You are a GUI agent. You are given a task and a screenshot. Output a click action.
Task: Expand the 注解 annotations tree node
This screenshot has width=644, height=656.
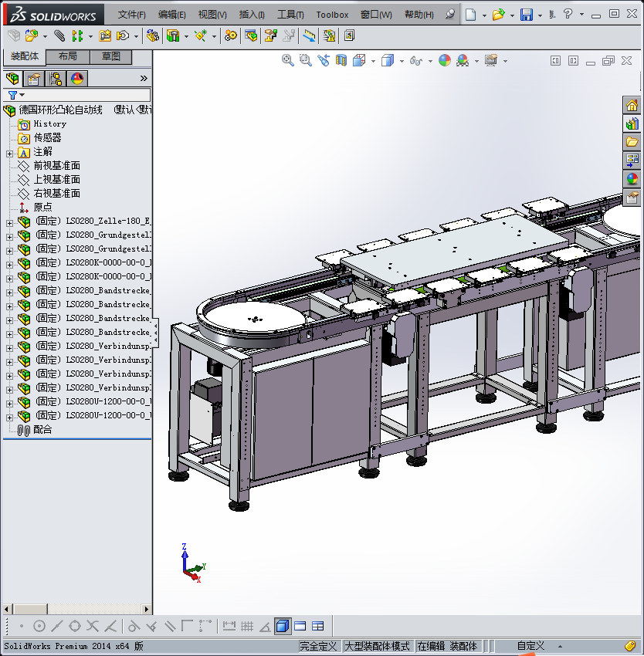click(9, 152)
